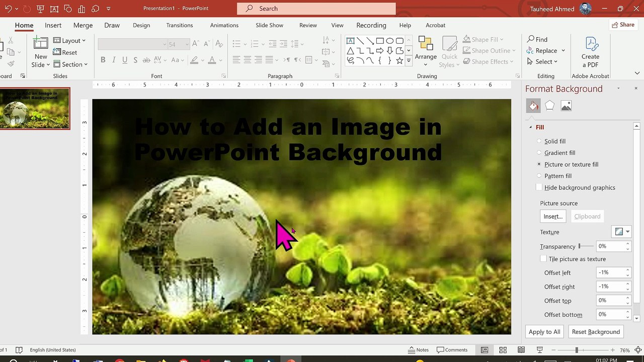Click Reset Background button
The height and width of the screenshot is (362, 644).
(x=596, y=332)
